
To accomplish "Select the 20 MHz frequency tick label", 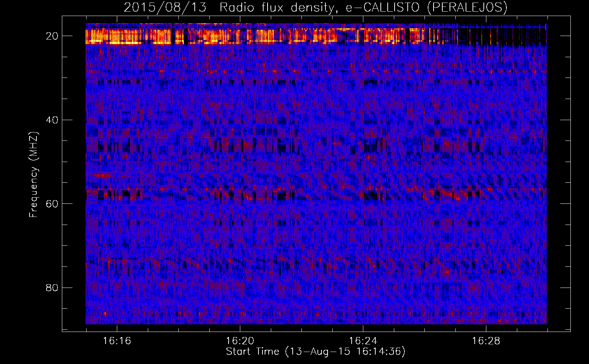I will click(52, 36).
